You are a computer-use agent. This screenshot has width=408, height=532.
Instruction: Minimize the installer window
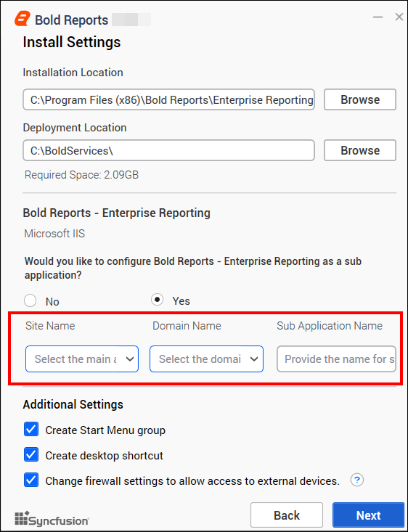click(x=378, y=17)
